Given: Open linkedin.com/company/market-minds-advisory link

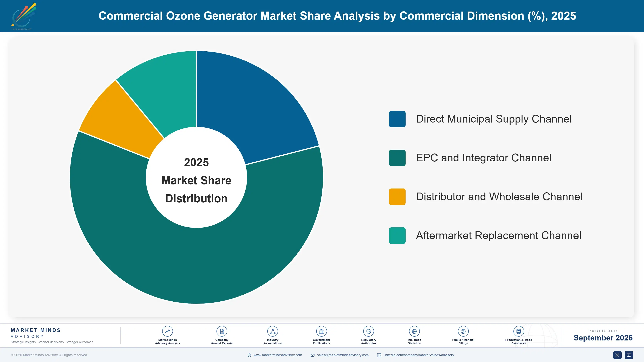Looking at the screenshot, I should point(419,355).
